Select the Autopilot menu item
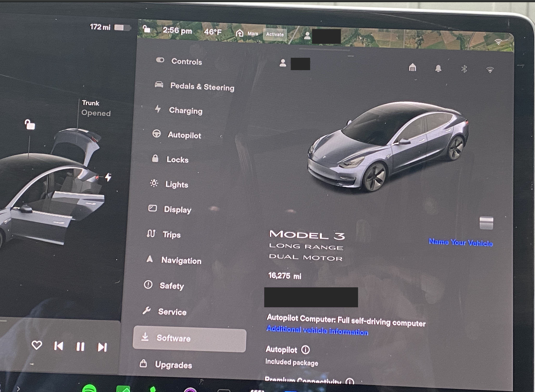The image size is (535, 392). point(184,135)
